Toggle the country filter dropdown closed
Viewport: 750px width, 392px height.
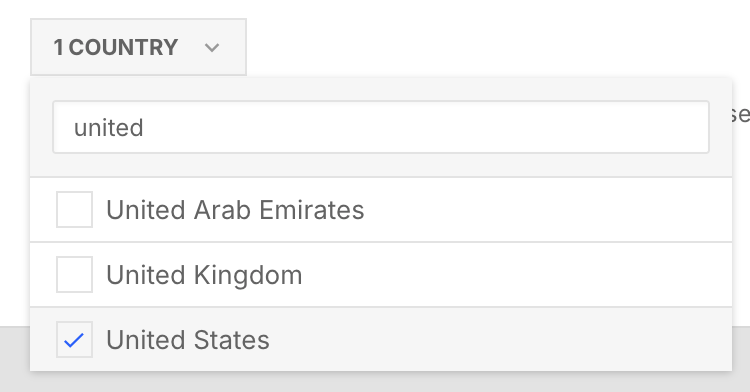pos(138,47)
